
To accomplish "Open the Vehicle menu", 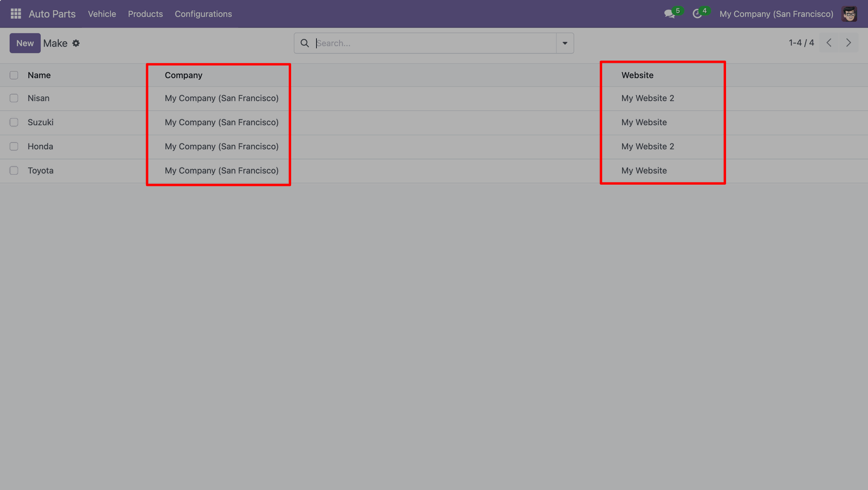I will point(102,14).
